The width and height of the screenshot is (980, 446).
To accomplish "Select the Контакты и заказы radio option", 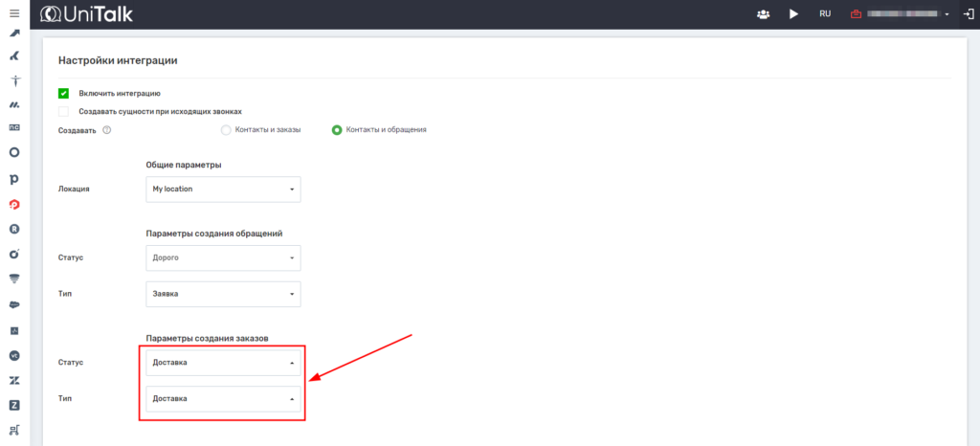I will (x=226, y=130).
